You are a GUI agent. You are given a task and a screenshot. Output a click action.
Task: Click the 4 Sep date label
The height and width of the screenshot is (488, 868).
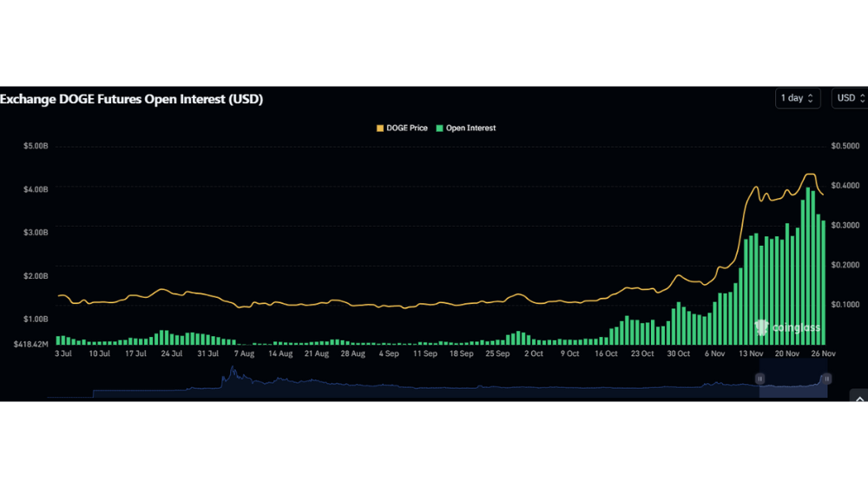click(x=389, y=353)
